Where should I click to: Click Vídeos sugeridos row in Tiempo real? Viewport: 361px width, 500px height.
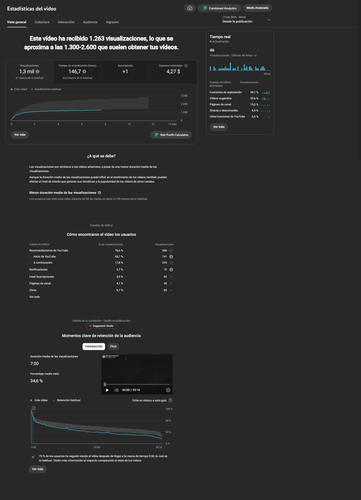coord(240,98)
